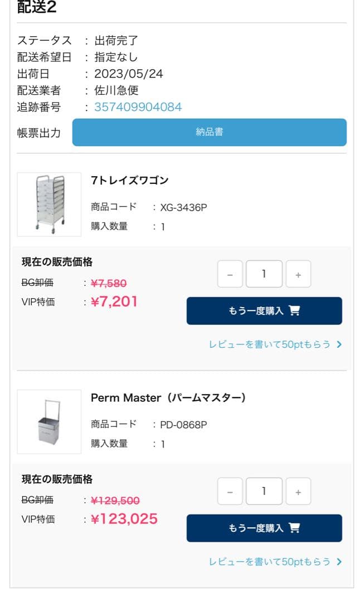The width and height of the screenshot is (364, 602).
Task: Click the Perm Master quantity field
Action: coord(264,492)
